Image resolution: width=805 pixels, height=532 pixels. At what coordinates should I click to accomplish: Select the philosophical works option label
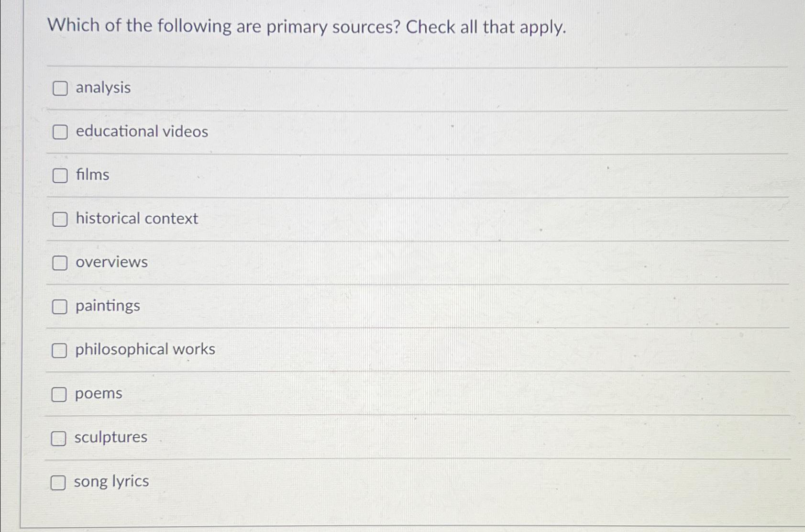(144, 350)
